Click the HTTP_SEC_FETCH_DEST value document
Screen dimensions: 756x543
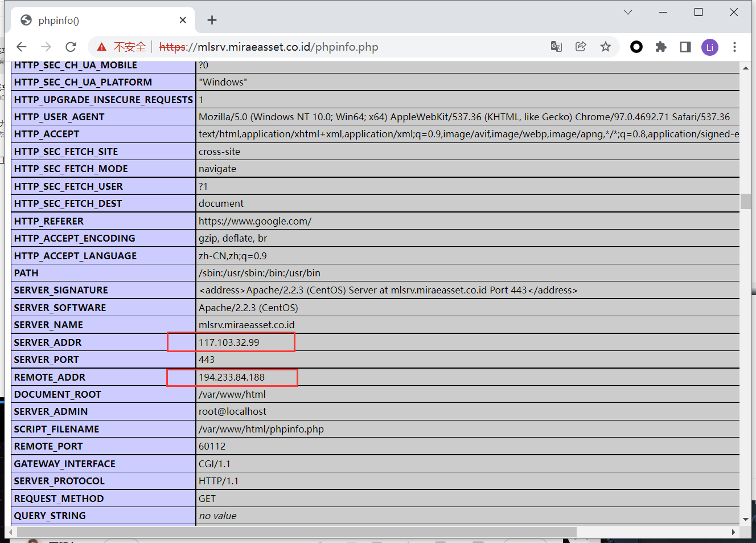(221, 203)
